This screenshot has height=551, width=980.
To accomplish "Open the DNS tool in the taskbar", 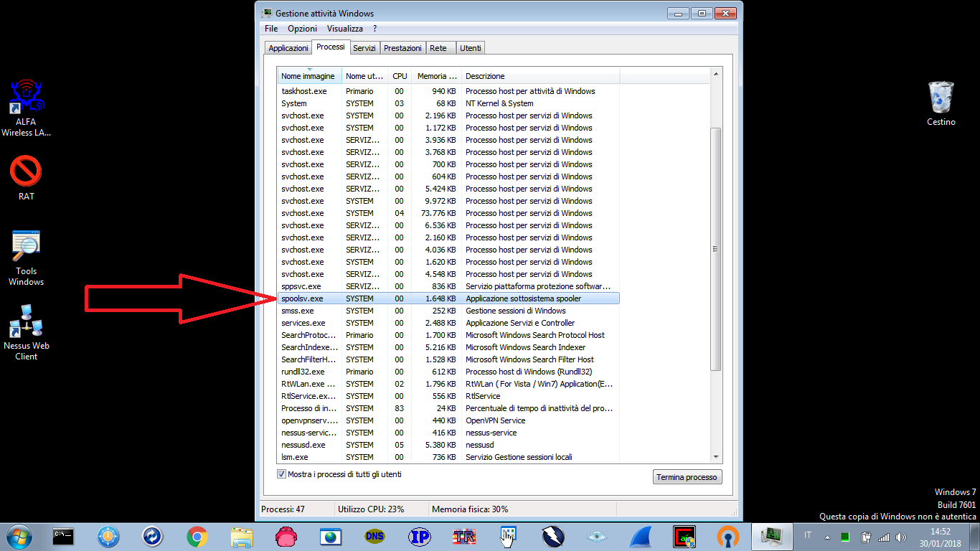I will pyautogui.click(x=374, y=536).
